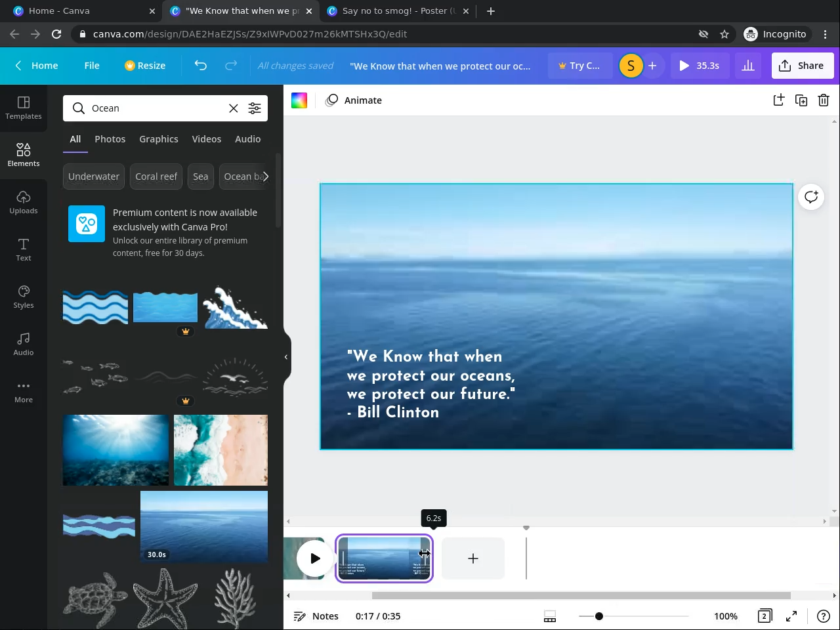The width and height of the screenshot is (840, 630).
Task: Open the grid view of pages
Action: [x=765, y=616]
